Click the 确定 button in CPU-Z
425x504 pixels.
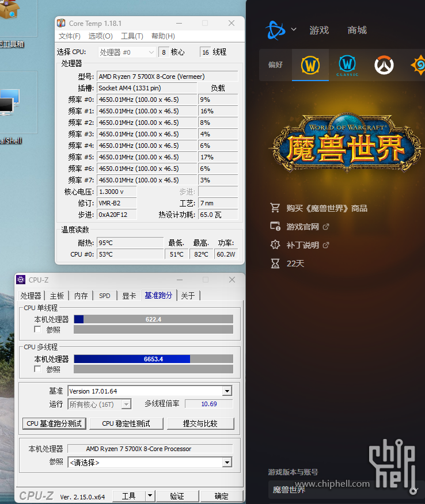click(x=221, y=496)
